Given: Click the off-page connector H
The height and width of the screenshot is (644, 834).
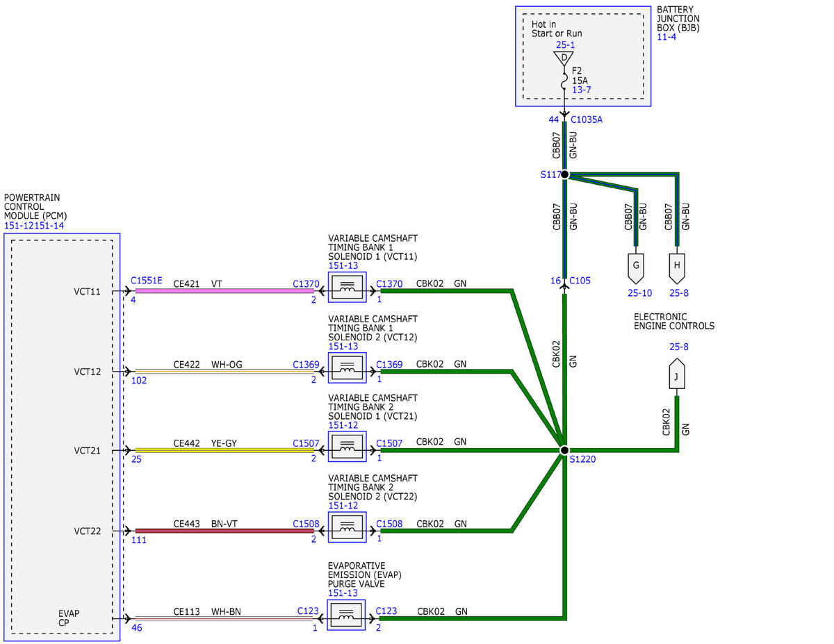Looking at the screenshot, I should coord(676,265).
